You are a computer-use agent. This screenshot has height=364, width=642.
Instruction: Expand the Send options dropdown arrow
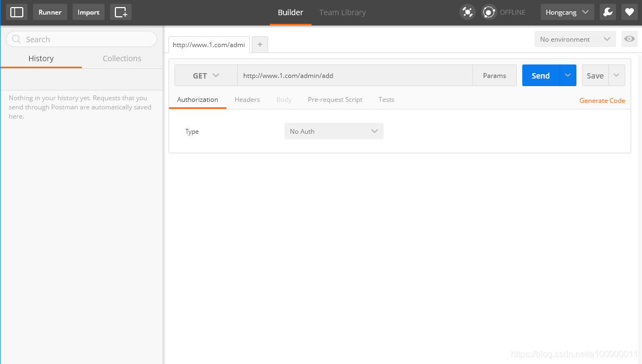click(x=568, y=75)
